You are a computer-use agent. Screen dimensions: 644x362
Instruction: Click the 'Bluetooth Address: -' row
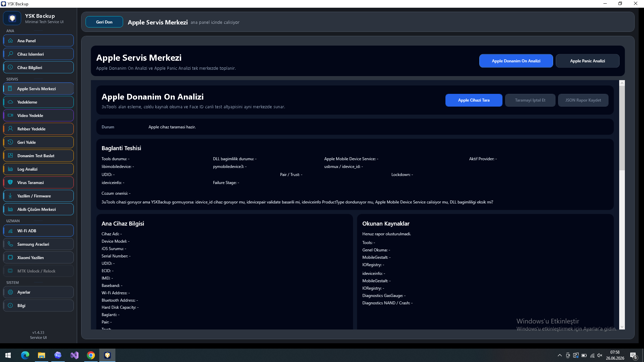tap(120, 300)
